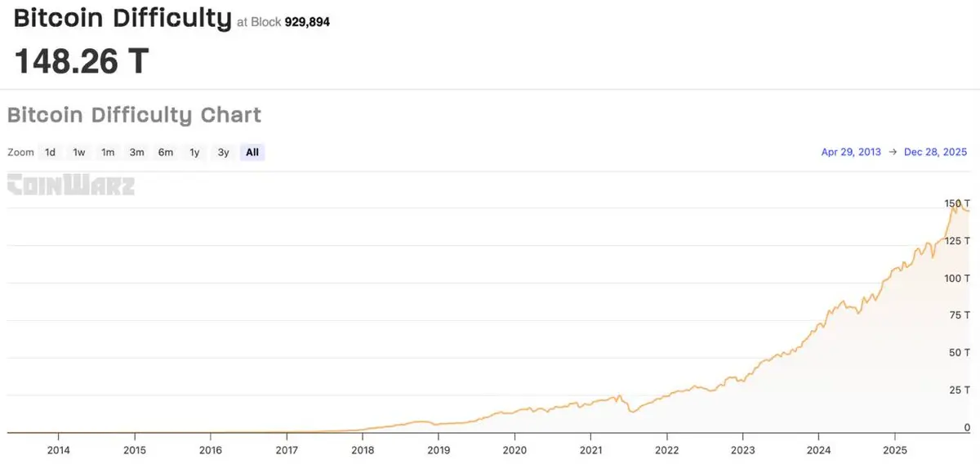The image size is (980, 464).
Task: Click the 75 T y-axis label
Action: [959, 315]
